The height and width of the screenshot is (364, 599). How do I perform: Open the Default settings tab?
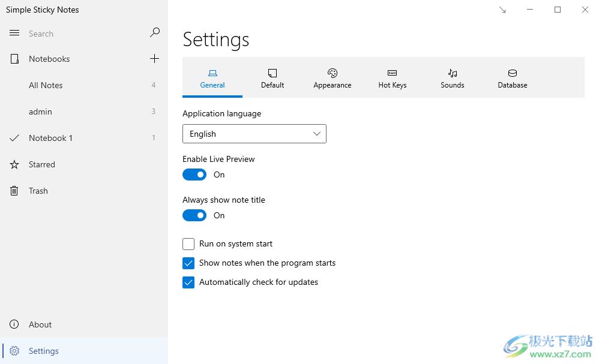coord(272,78)
